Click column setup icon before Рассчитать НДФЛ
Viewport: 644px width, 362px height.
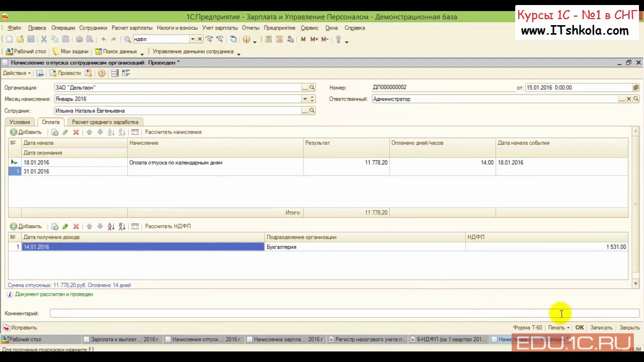coord(135,226)
